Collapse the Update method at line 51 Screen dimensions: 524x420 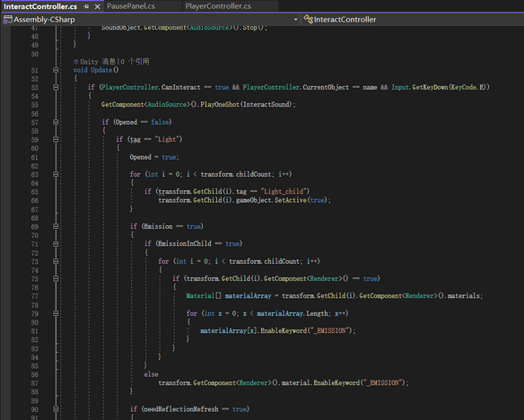click(56, 70)
